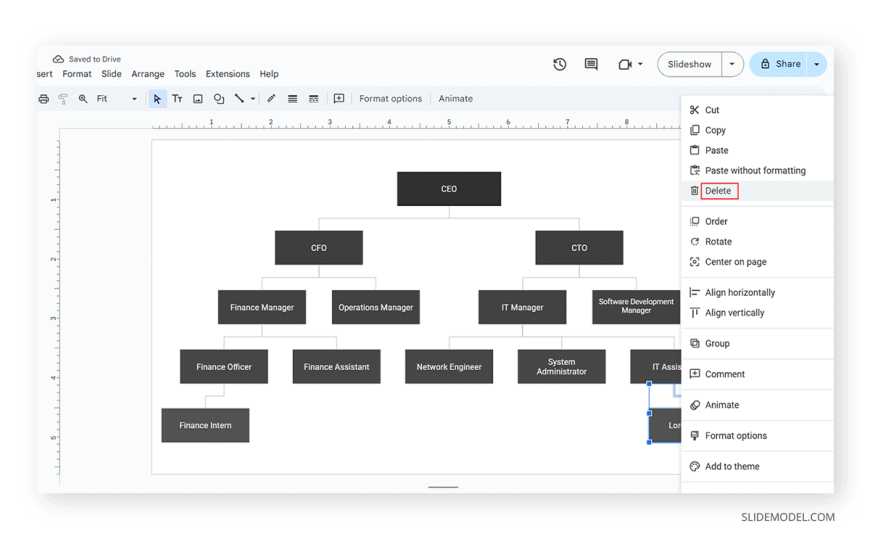Viewport: 870px width, 539px height.
Task: Choose the Select arrow cursor tool
Action: [x=158, y=99]
